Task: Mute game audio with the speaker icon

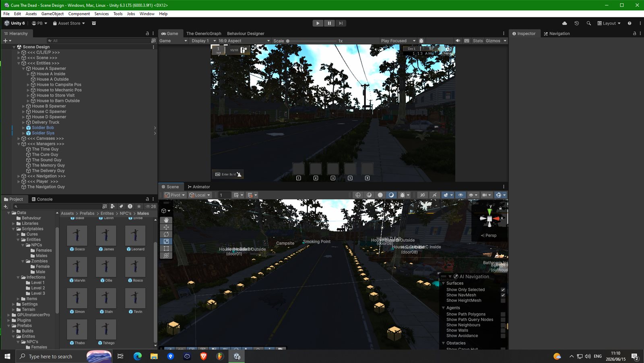Action: coord(458,41)
